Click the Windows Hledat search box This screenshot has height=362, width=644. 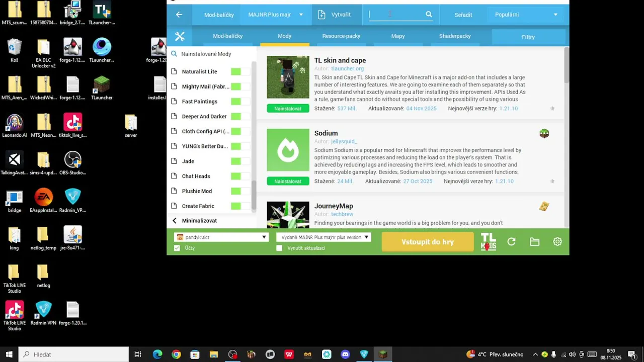(x=74, y=354)
